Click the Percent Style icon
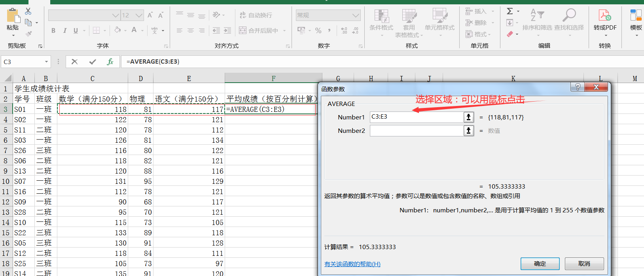 [318, 30]
